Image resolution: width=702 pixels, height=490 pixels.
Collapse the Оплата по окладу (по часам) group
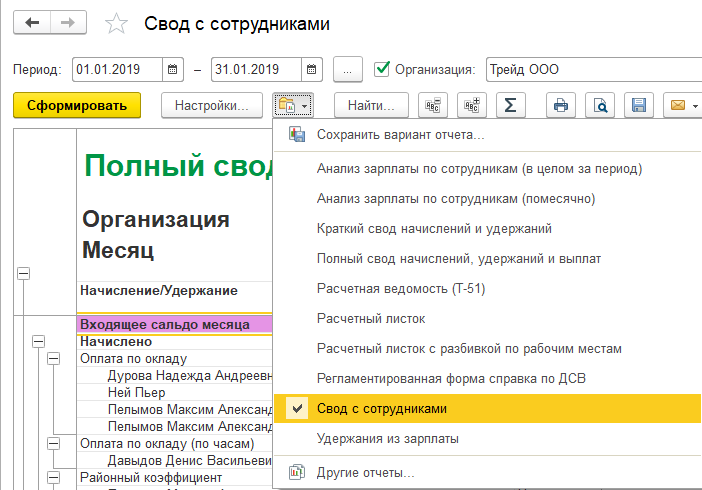click(55, 443)
